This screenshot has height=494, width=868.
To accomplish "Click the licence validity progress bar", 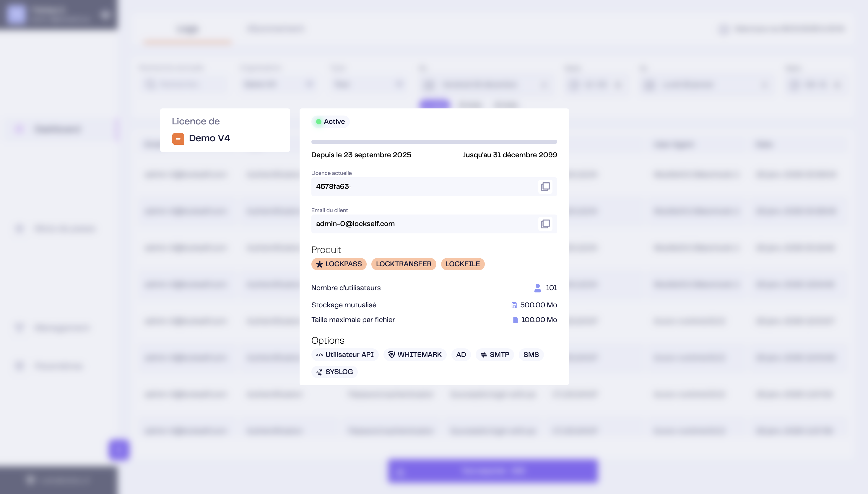I will click(434, 142).
